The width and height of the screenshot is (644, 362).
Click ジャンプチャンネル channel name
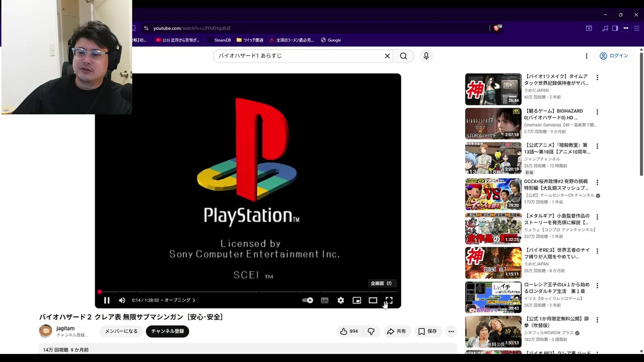[542, 159]
